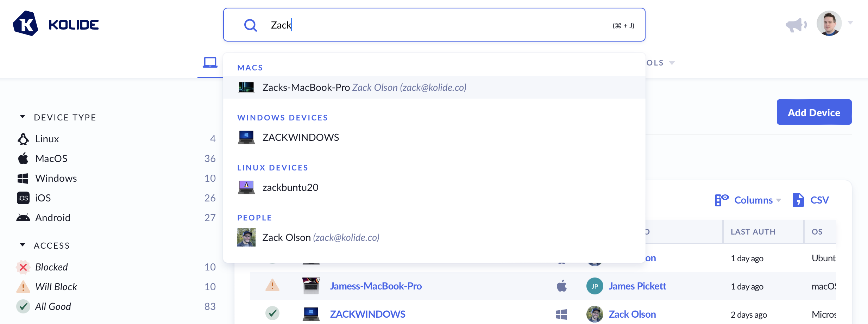Click the Will Block warning triangle icon
The width and height of the screenshot is (868, 324).
tap(23, 287)
